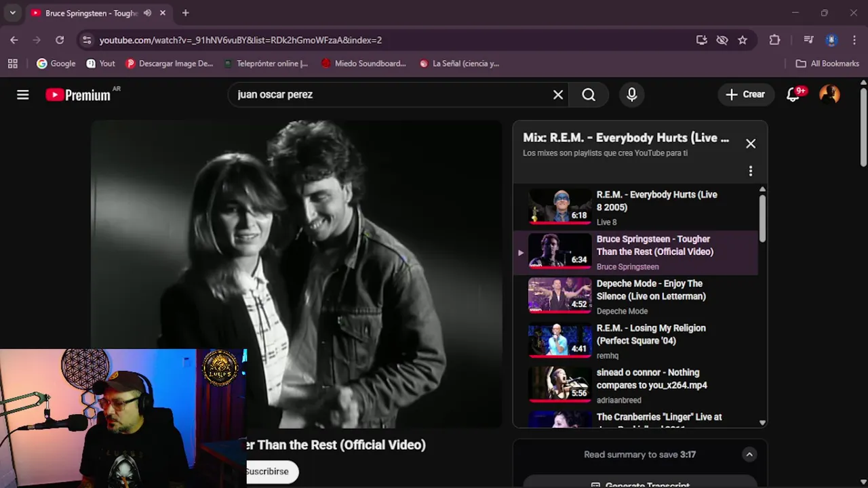This screenshot has height=488, width=868.
Task: Open the Google bookmark
Action: [x=56, y=63]
